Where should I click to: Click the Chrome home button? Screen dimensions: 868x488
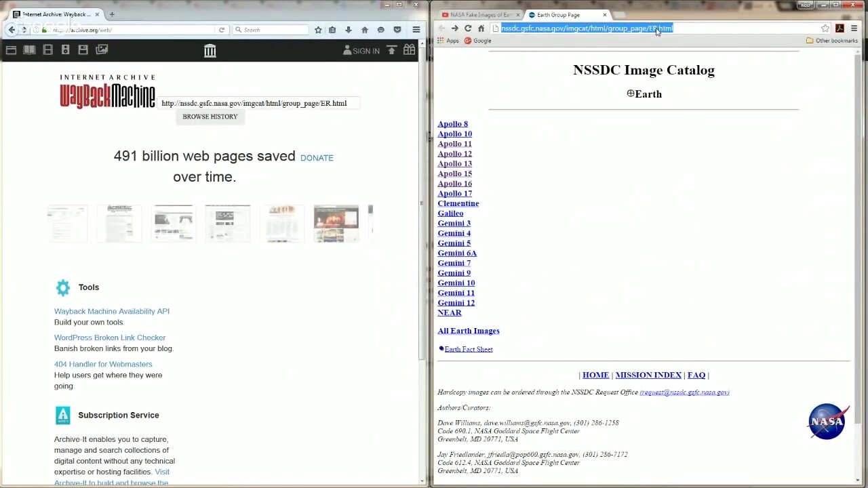point(481,28)
